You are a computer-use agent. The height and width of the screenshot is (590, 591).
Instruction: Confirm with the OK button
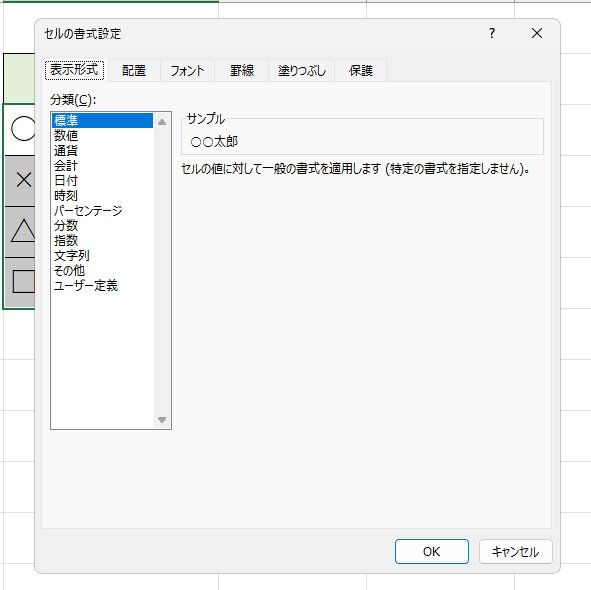tap(432, 552)
